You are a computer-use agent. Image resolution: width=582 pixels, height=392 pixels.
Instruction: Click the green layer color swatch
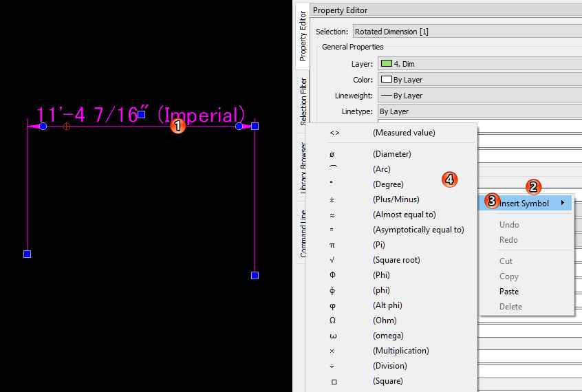(x=387, y=63)
